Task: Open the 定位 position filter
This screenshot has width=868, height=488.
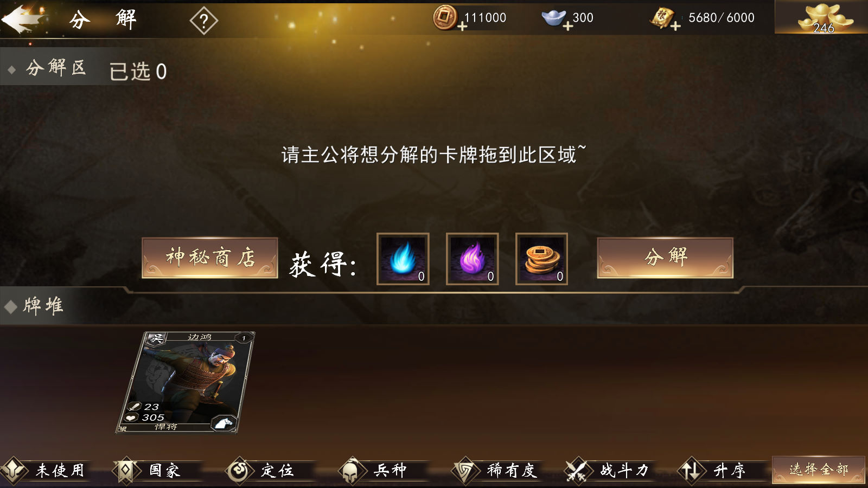Action: 270,470
